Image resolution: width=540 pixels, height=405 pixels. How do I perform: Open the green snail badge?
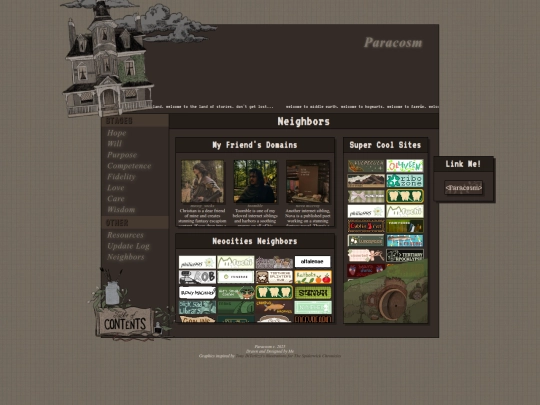click(x=236, y=308)
